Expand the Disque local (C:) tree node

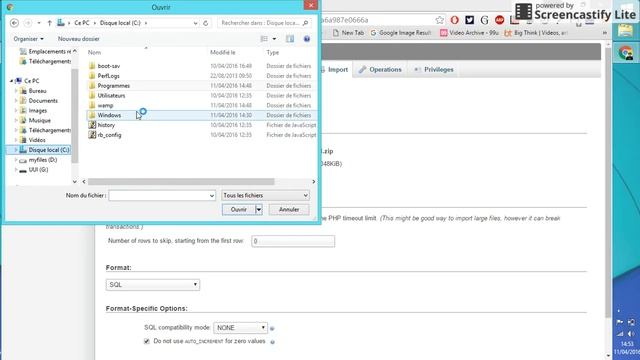click(16, 150)
